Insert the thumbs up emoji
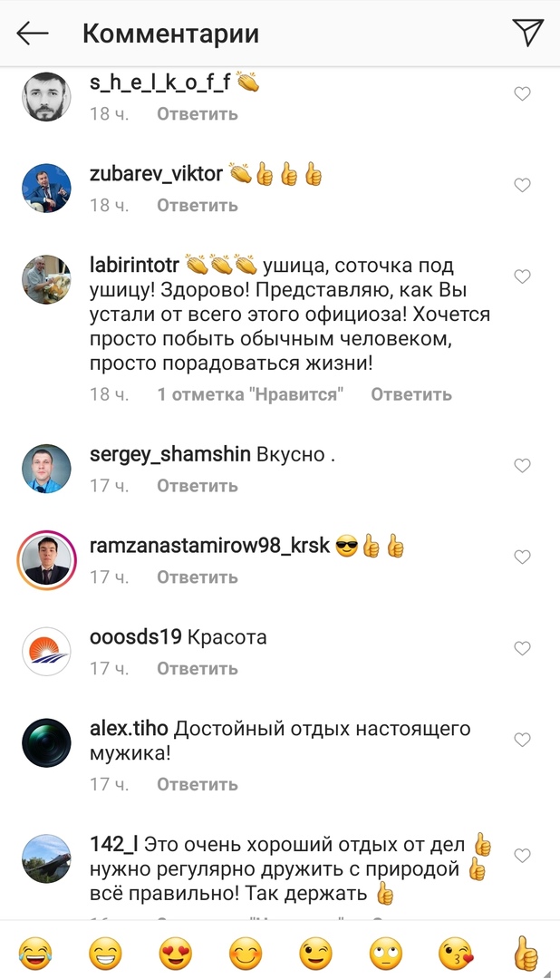Image resolution: width=560 pixels, height=979 pixels. click(x=526, y=954)
